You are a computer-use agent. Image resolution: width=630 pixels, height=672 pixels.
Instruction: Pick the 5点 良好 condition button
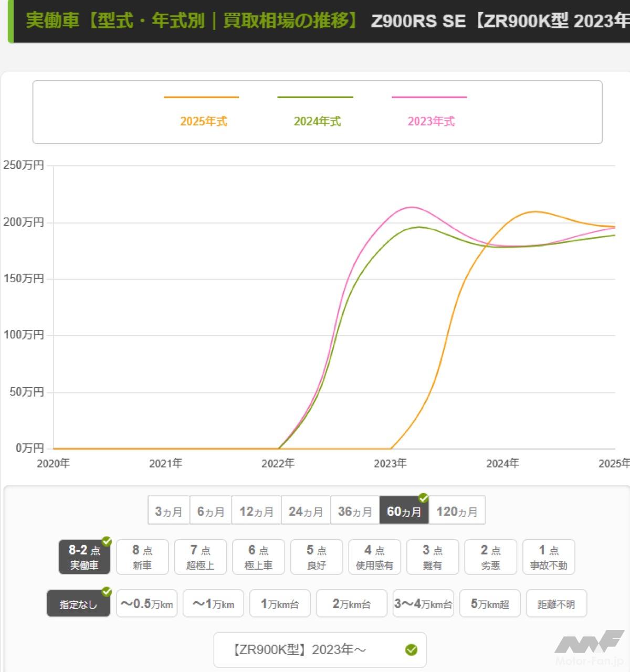click(316, 557)
